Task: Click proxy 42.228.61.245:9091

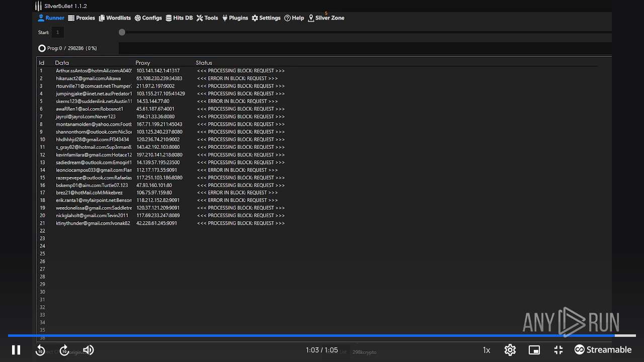Action: (x=157, y=223)
